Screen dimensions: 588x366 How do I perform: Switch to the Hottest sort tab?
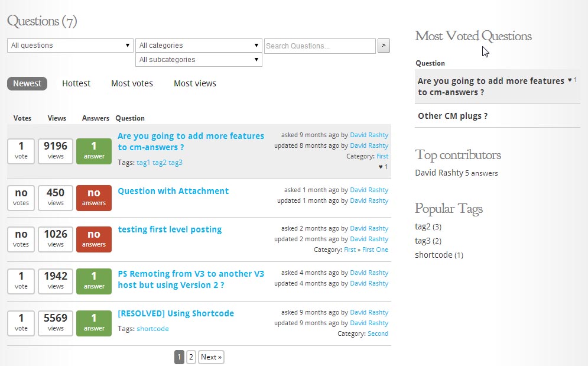(x=76, y=83)
